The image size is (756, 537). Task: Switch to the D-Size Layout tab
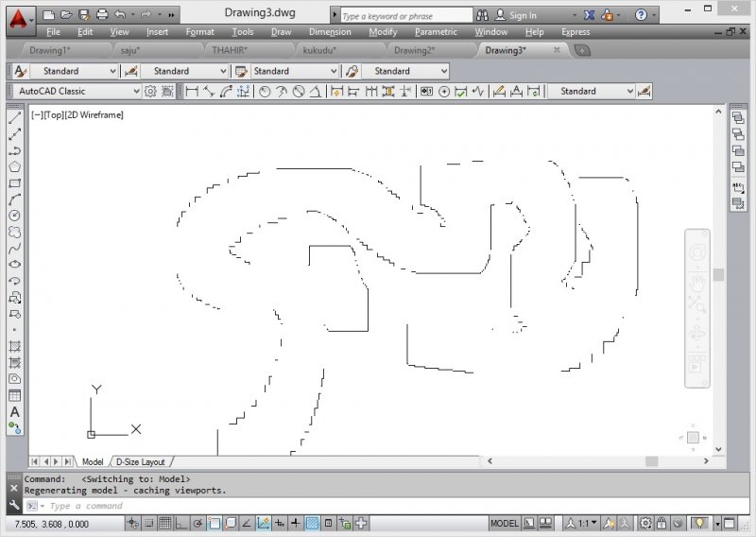coord(140,461)
